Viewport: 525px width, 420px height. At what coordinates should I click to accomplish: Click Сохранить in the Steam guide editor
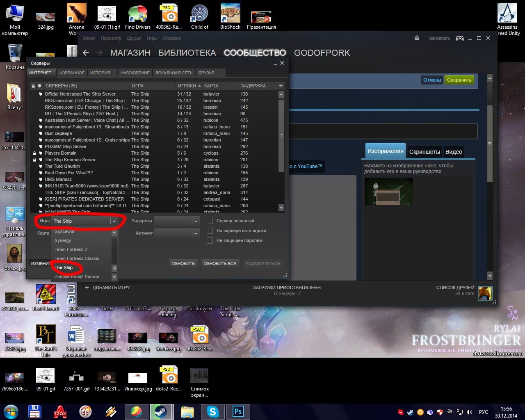point(459,80)
